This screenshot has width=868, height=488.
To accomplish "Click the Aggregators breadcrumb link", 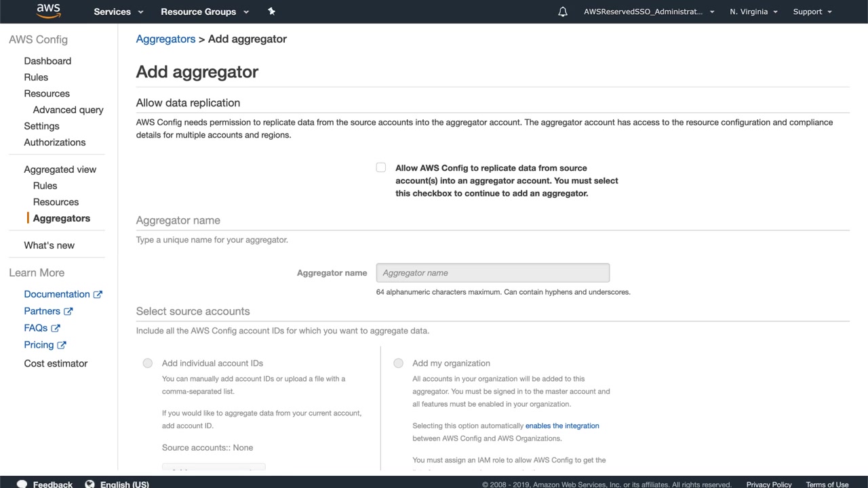I will coord(165,39).
